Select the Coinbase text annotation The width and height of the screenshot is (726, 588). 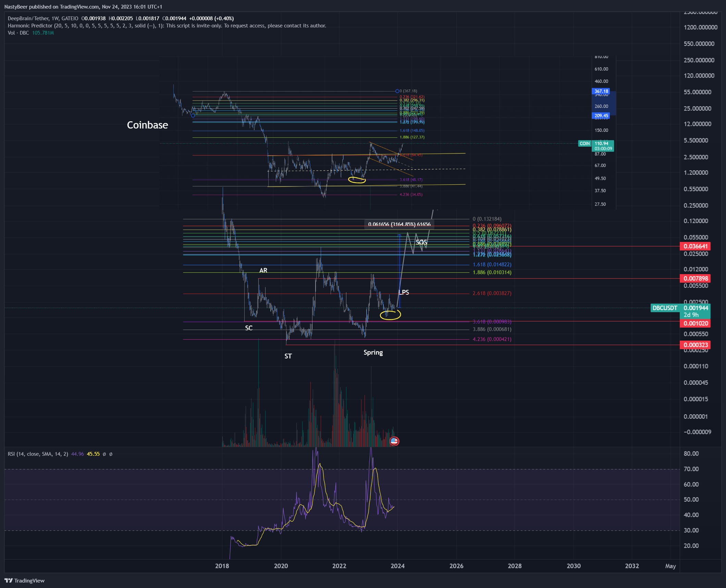(x=147, y=125)
